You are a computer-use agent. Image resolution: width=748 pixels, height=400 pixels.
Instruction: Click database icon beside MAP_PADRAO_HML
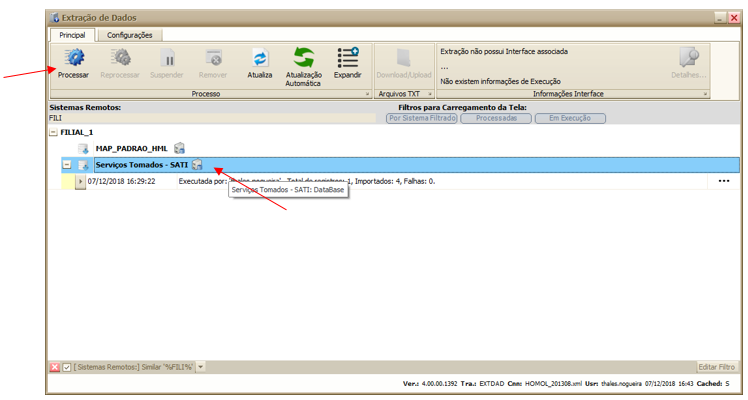(179, 149)
